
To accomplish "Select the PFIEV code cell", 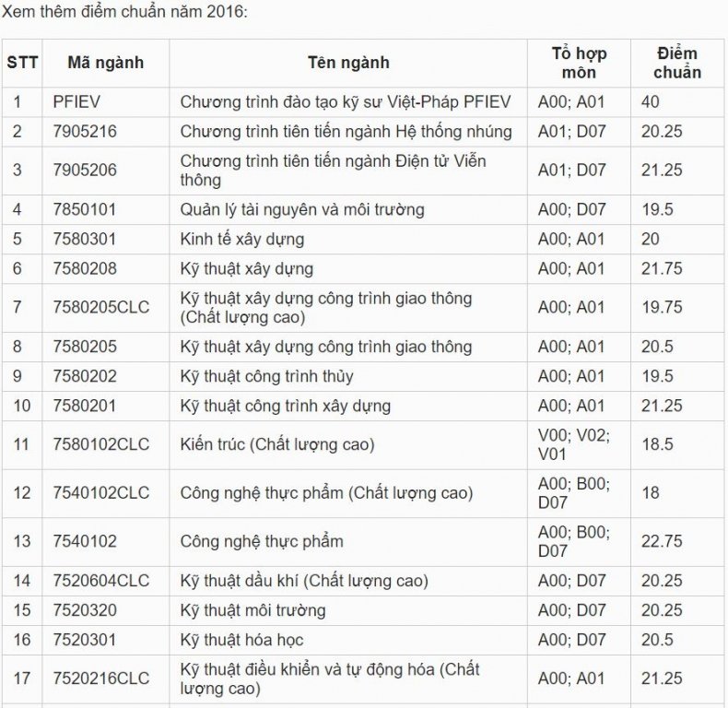I will coord(106,102).
